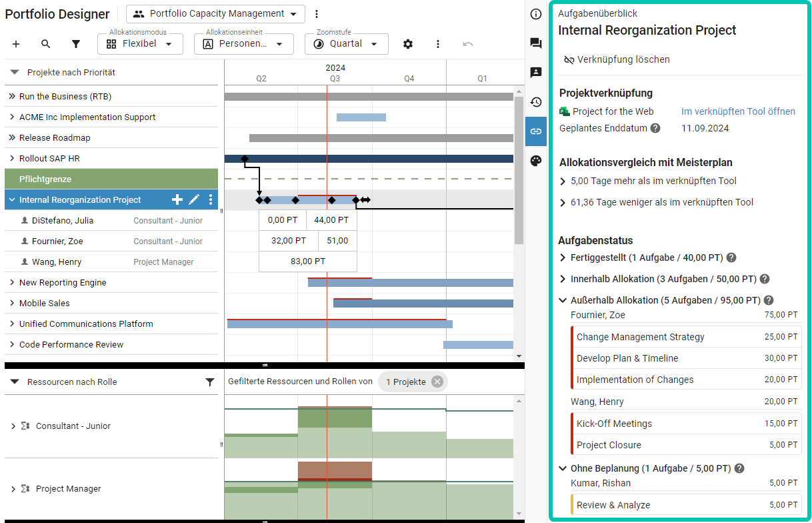812x523 pixels.
Task: Open the settings gear icon
Action: coord(408,44)
